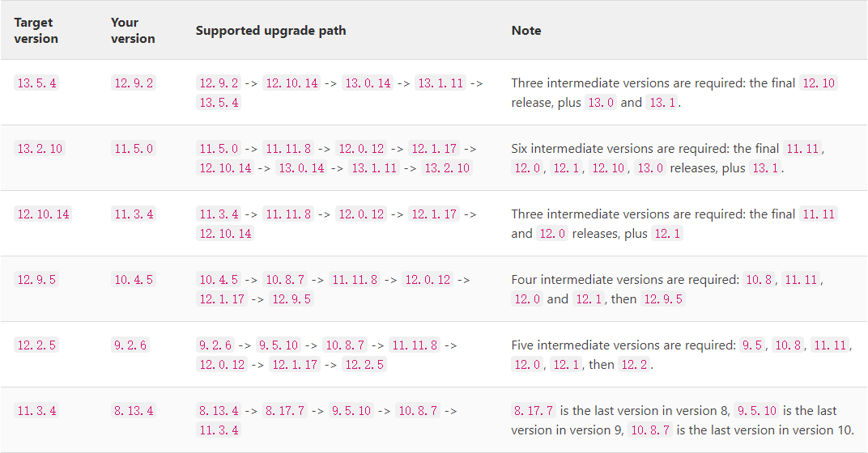
Task: Select 11.5.0 in the Your version column
Action: click(134, 148)
